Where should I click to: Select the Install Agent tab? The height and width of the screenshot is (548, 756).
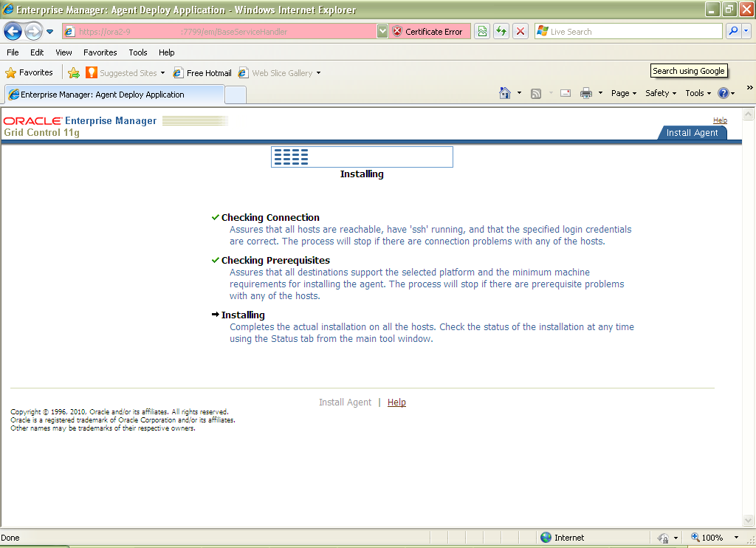click(692, 133)
